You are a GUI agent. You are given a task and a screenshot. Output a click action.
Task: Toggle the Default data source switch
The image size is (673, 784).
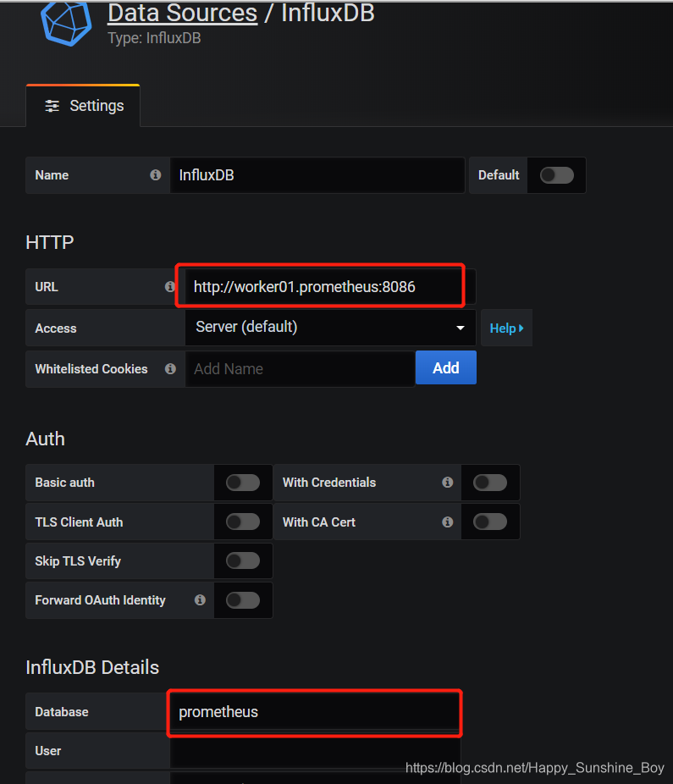pyautogui.click(x=556, y=175)
